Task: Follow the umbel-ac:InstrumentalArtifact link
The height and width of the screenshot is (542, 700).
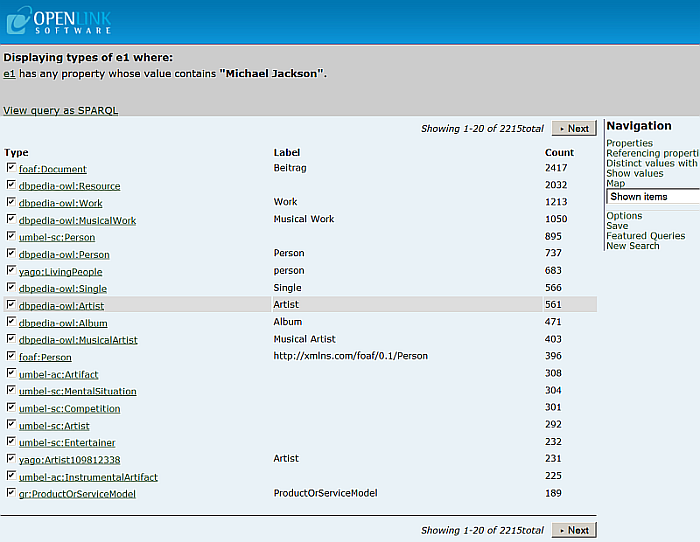Action: pyautogui.click(x=88, y=477)
